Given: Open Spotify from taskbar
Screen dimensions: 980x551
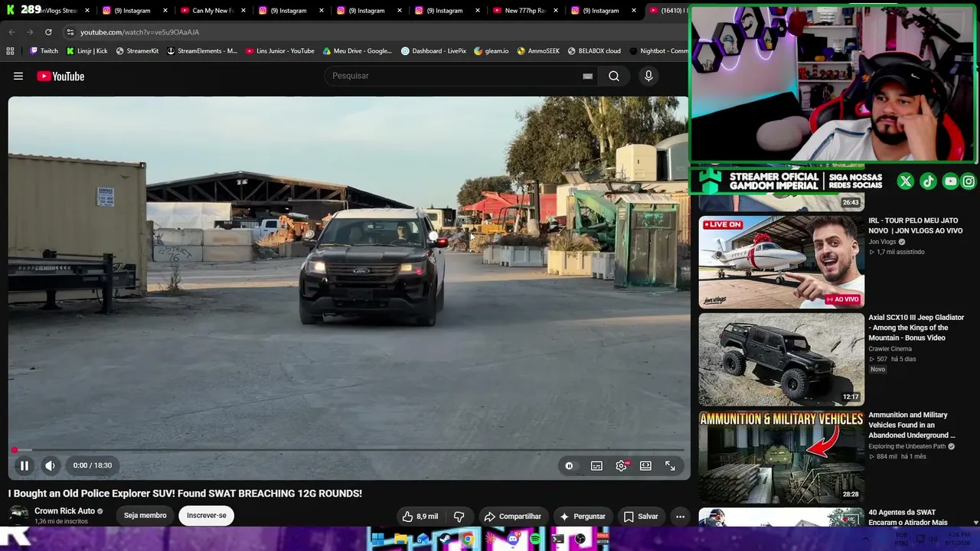Looking at the screenshot, I should (535, 540).
